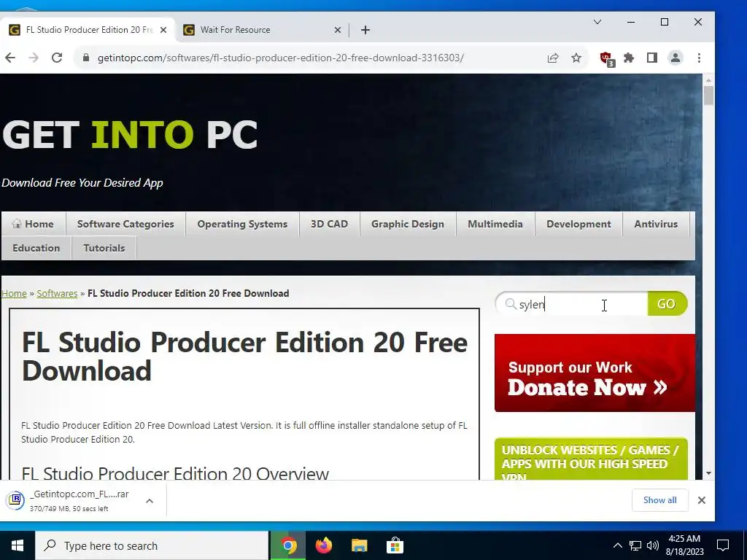Viewport: 747px width, 560px height.
Task: Open Chrome's three-dot menu
Action: [699, 58]
